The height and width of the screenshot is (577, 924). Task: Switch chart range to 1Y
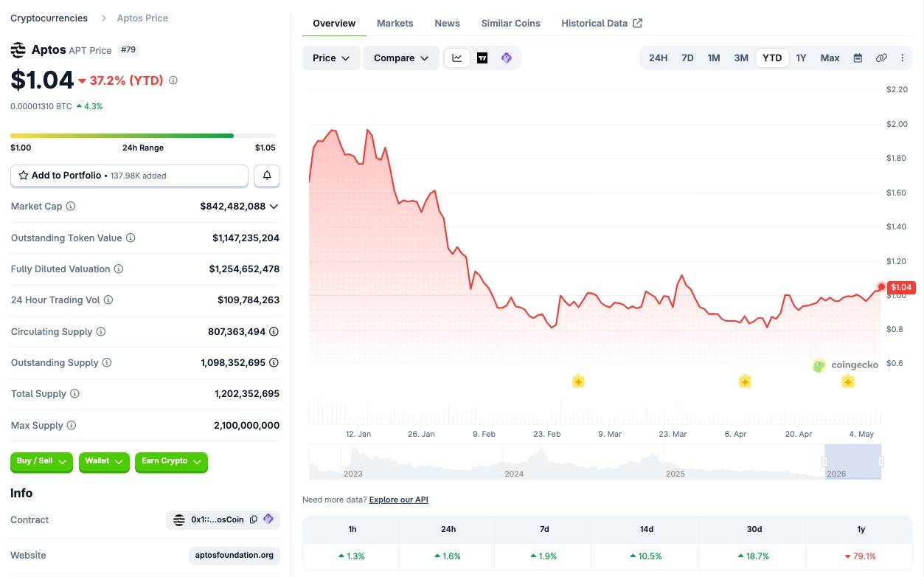[x=801, y=58]
